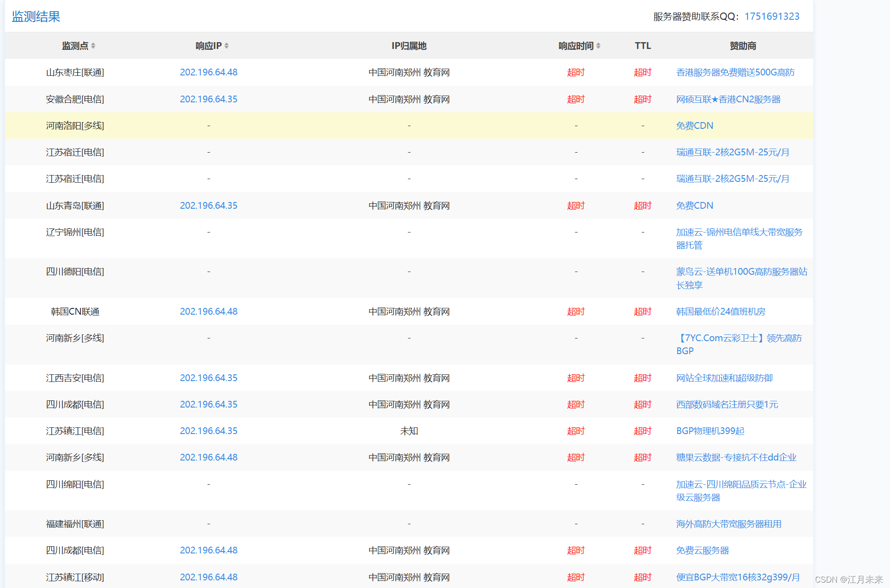The height and width of the screenshot is (588, 890).
Task: Open sponsor link 网硕互联★香港CN2服务器
Action: click(x=728, y=99)
